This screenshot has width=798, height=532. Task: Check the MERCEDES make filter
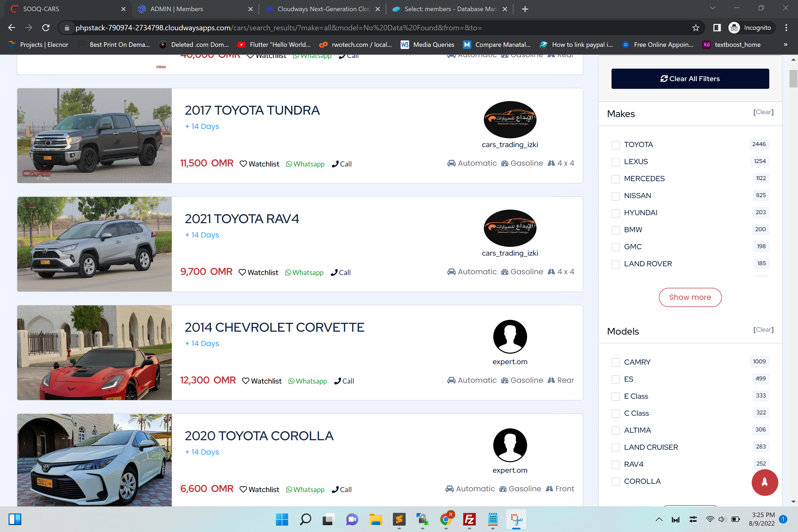pos(616,179)
